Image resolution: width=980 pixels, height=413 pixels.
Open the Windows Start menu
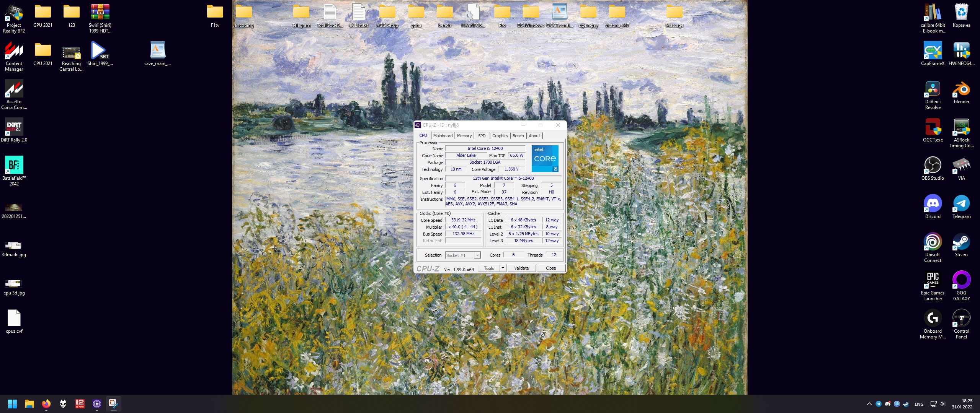[12, 404]
